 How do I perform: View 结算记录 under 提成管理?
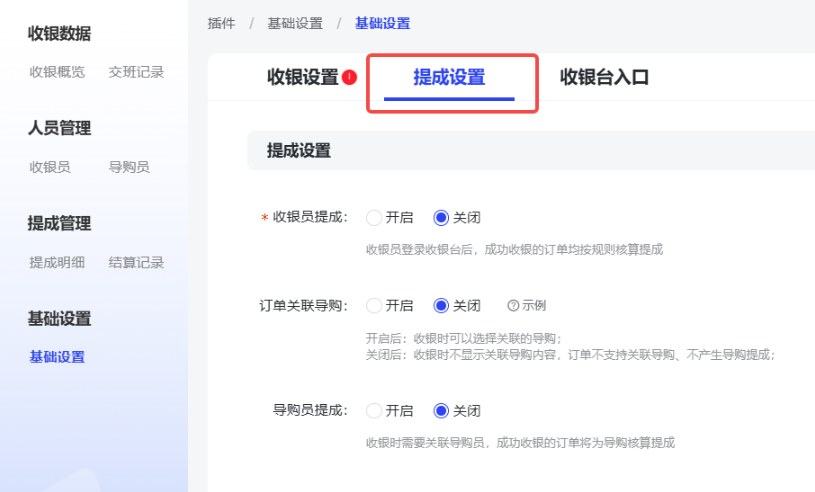pyautogui.click(x=136, y=262)
